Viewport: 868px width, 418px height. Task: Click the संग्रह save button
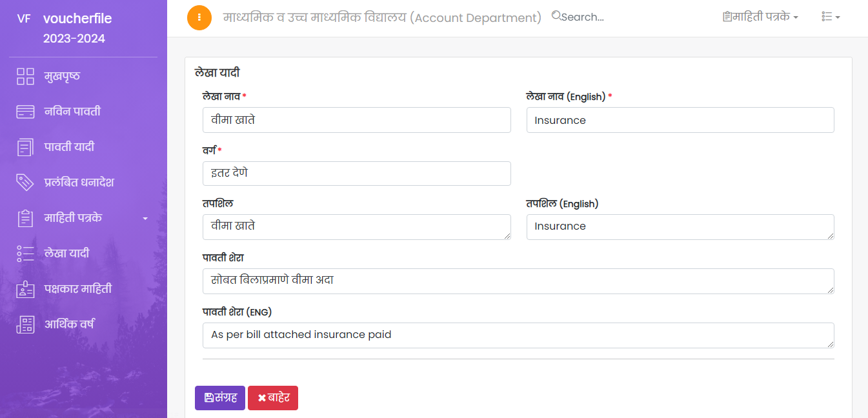coord(220,398)
